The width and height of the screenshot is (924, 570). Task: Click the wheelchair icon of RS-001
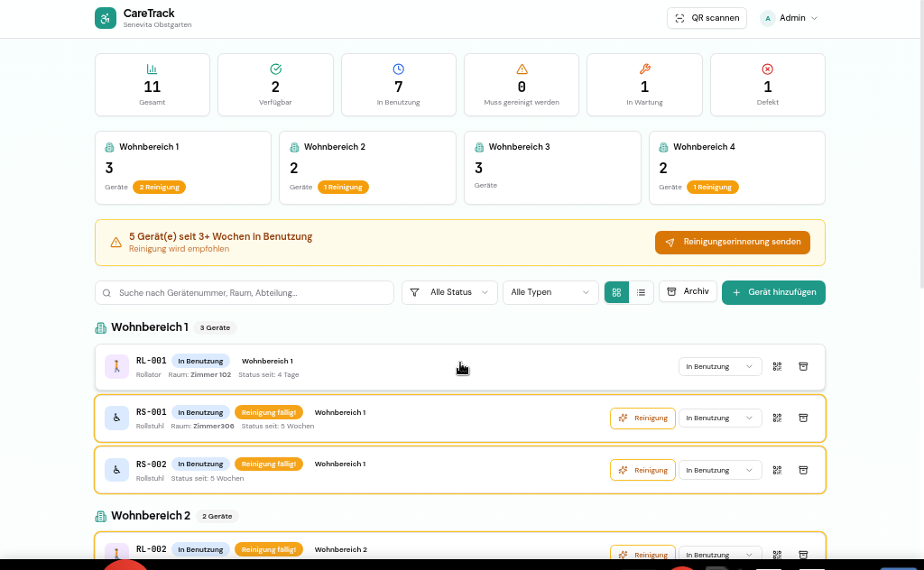(116, 418)
